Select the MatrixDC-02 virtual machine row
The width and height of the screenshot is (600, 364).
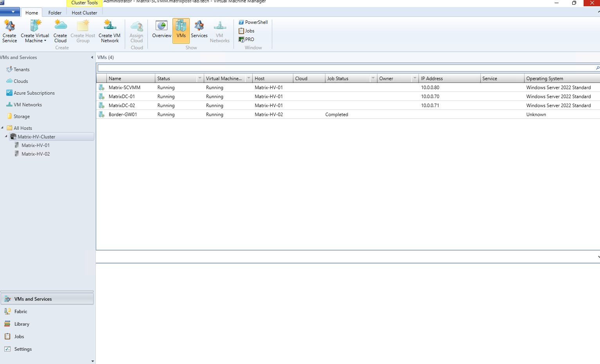click(x=348, y=106)
